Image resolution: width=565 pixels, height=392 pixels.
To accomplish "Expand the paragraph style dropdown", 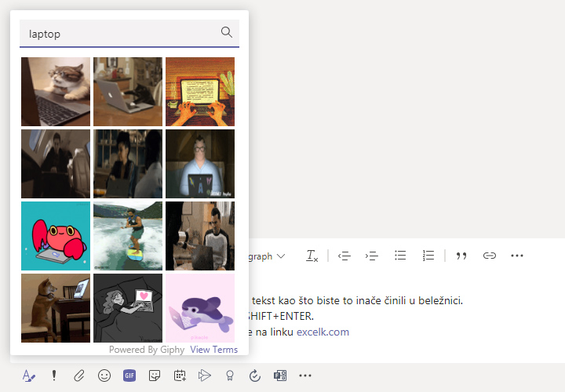I will [268, 256].
